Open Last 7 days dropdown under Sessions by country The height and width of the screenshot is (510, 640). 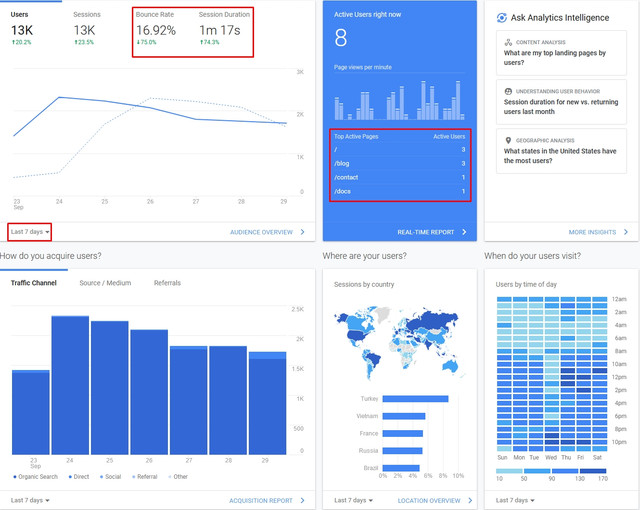coord(353,500)
